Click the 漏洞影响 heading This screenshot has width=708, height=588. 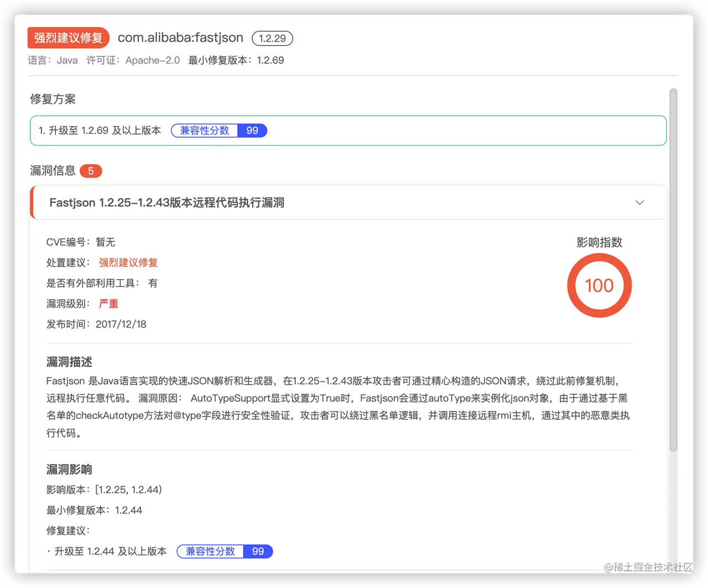(x=69, y=470)
